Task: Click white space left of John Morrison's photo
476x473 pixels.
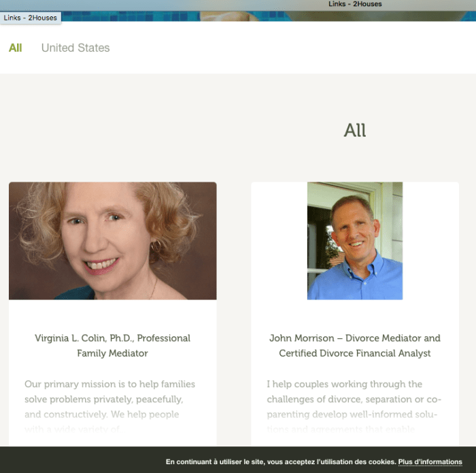Action: point(279,240)
